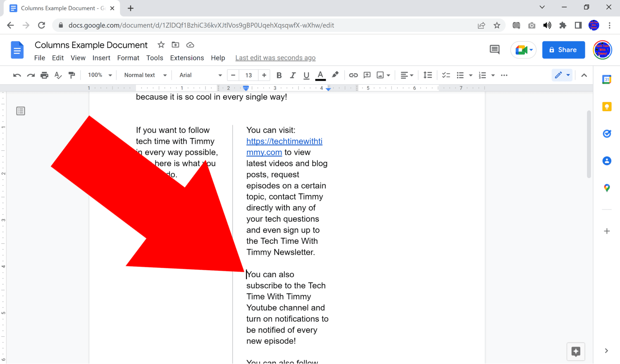Open Google Tasks side panel
Screen dimensions: 620x364
[x=606, y=133]
